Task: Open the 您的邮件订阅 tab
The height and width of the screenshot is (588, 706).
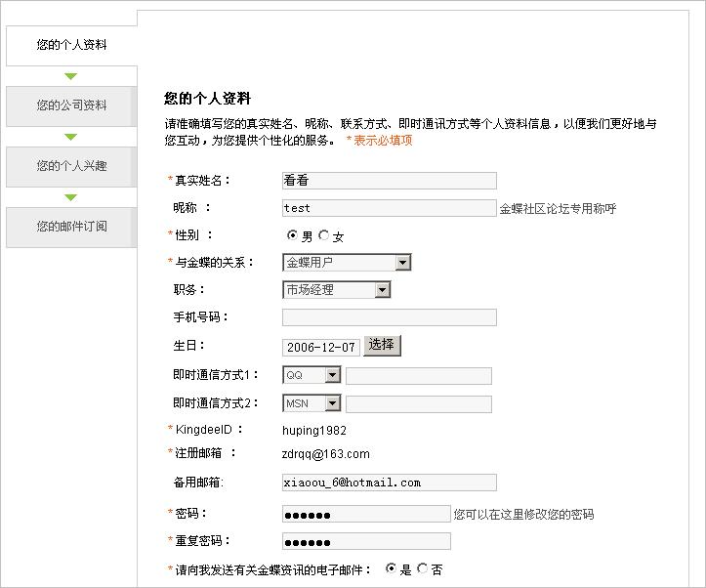Action: (71, 227)
